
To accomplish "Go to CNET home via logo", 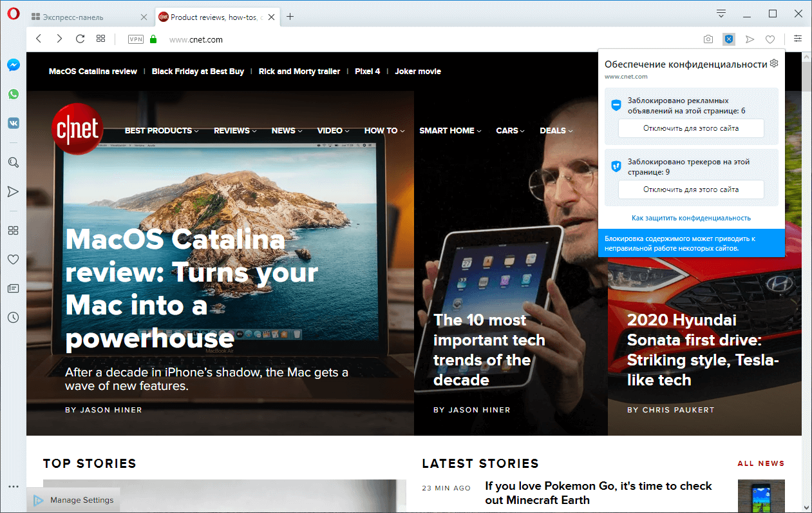I will [x=77, y=129].
